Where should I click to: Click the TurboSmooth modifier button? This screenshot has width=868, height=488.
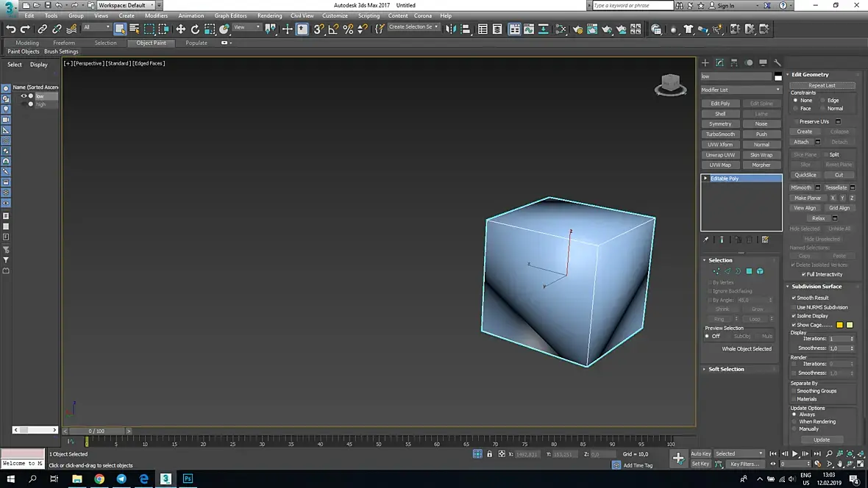720,134
